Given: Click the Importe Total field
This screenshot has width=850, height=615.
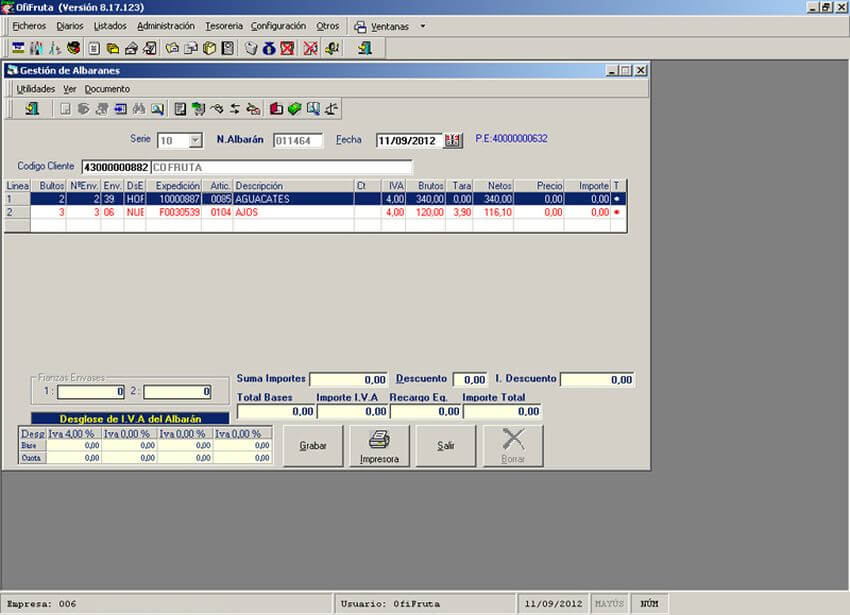Looking at the screenshot, I should [x=502, y=412].
